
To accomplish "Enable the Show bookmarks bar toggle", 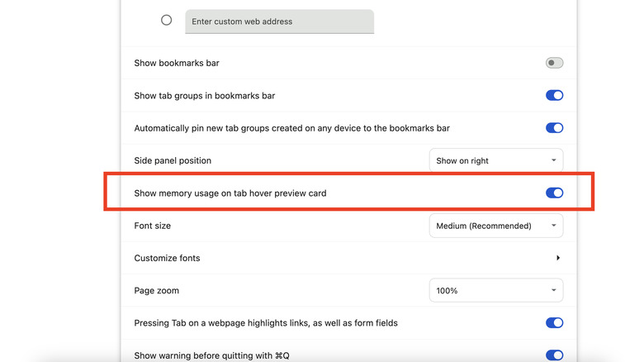I will [554, 63].
